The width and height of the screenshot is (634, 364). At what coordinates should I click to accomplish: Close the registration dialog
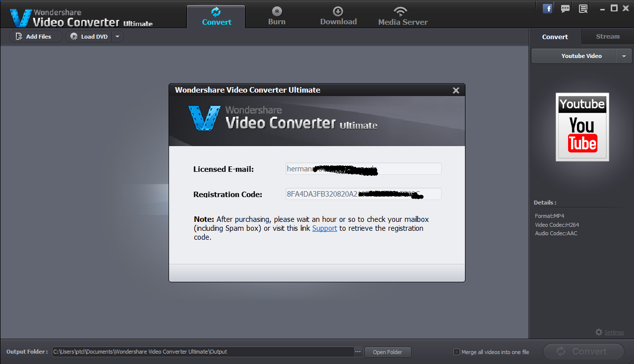tap(456, 90)
